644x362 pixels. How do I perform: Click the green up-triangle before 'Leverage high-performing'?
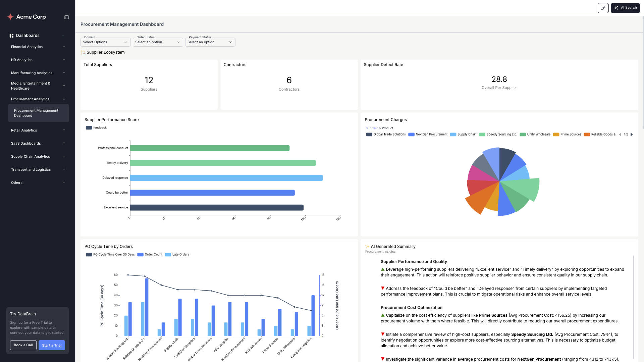tap(383, 269)
